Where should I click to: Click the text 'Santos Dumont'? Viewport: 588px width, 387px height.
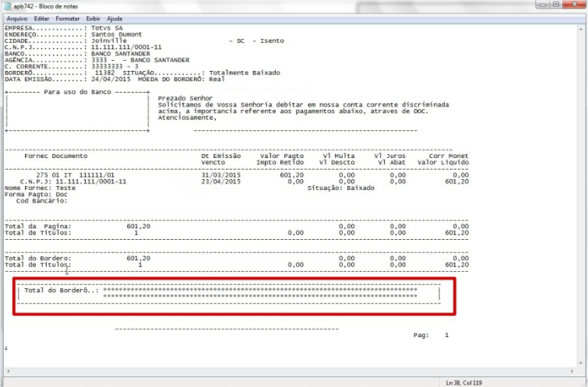tap(117, 34)
